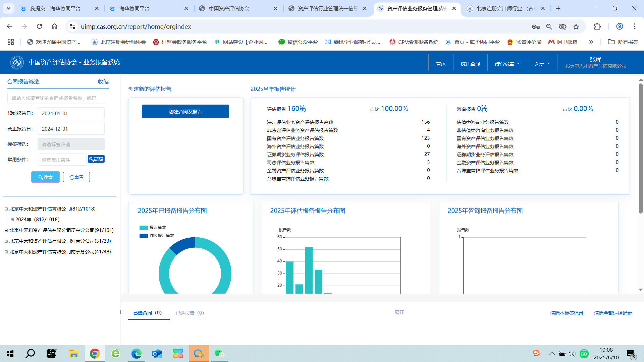Switch to 已选报告 (0) tab
This screenshot has width=644, height=362.
pyautogui.click(x=190, y=313)
